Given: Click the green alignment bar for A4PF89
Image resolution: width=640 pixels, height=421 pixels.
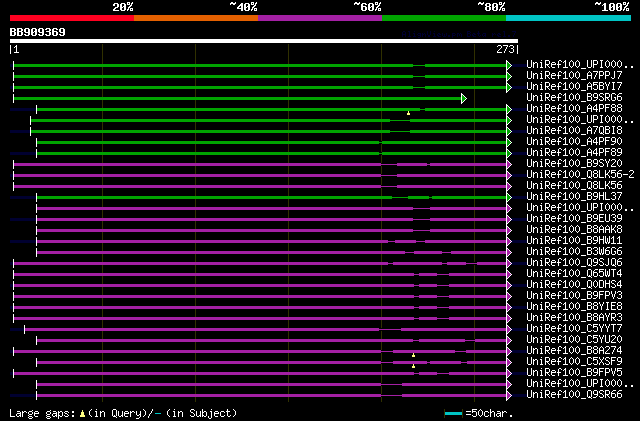Looking at the screenshot, I should 271,154.
